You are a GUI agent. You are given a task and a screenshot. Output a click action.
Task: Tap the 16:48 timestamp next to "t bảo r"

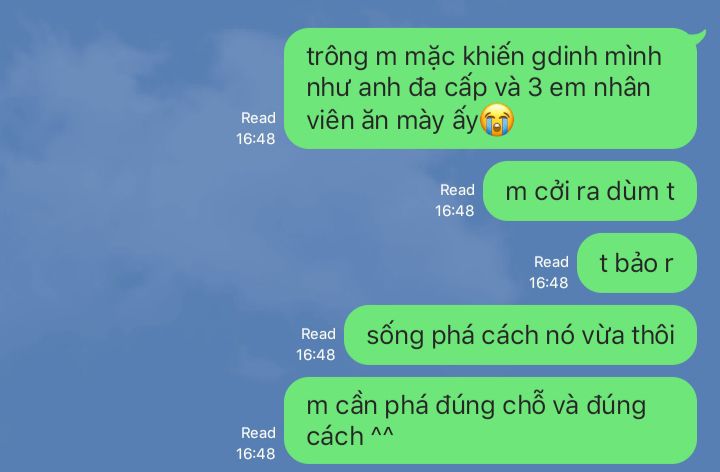point(549,283)
